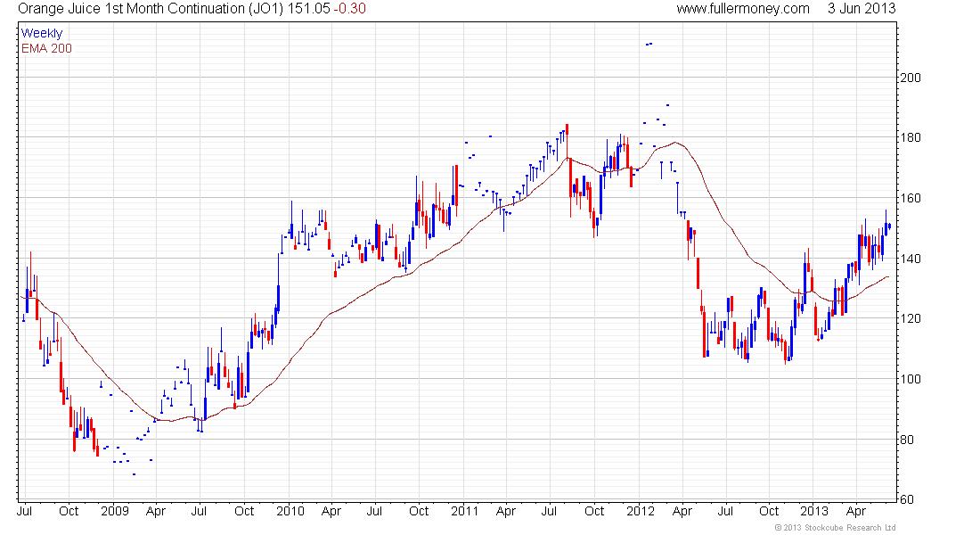The height and width of the screenshot is (535, 980).
Task: Click the date 3 Jun 2013
Action: (862, 9)
